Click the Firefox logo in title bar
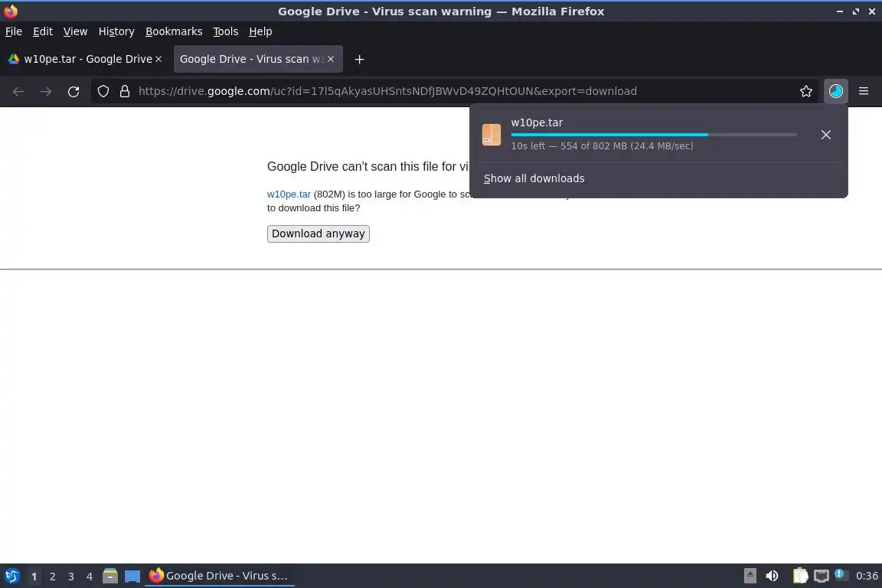The image size is (882, 588). click(11, 11)
